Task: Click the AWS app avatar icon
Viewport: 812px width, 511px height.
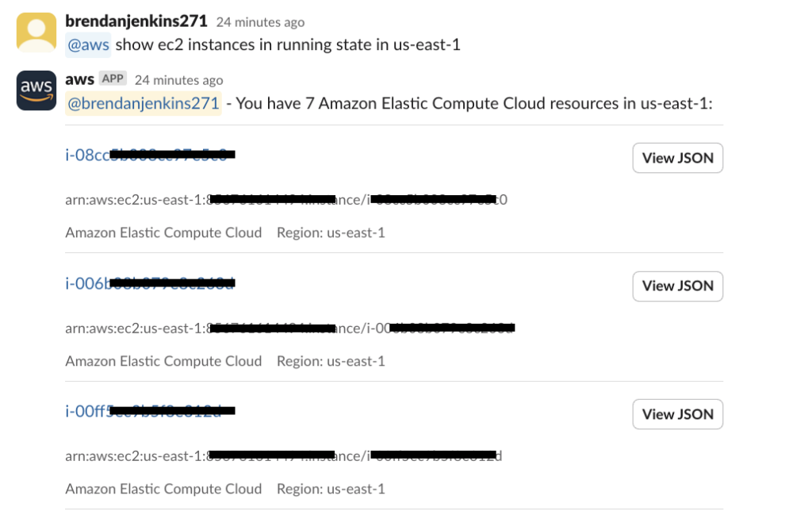Action: pos(36,90)
